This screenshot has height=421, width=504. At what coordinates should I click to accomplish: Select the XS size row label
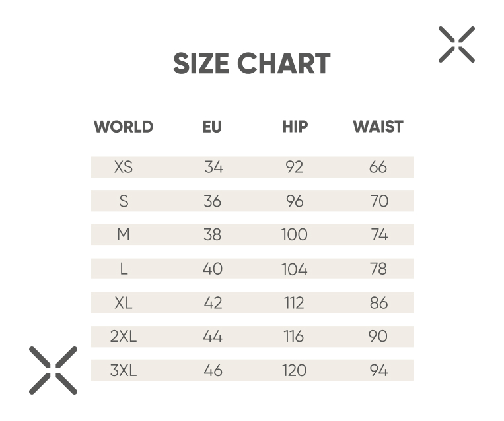[124, 168]
